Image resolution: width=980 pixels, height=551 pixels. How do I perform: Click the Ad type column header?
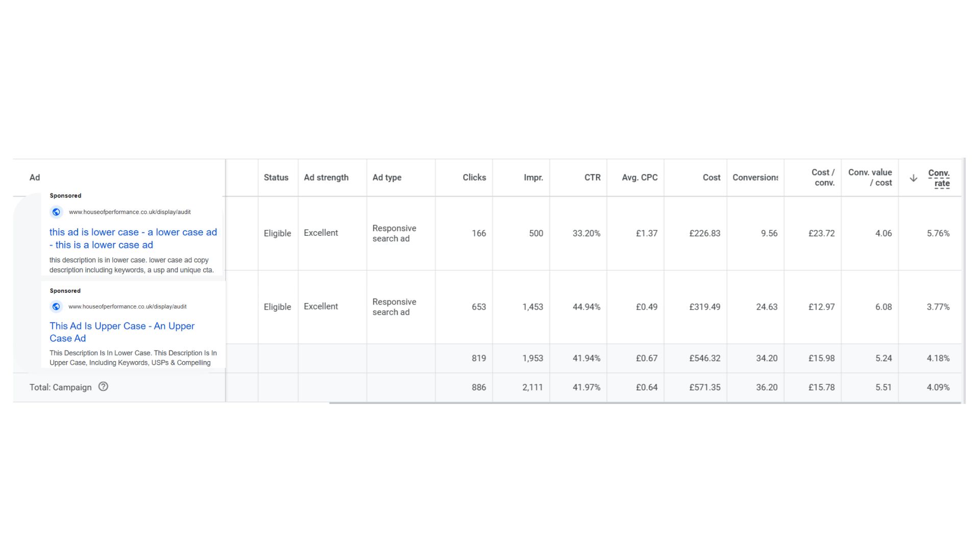387,178
